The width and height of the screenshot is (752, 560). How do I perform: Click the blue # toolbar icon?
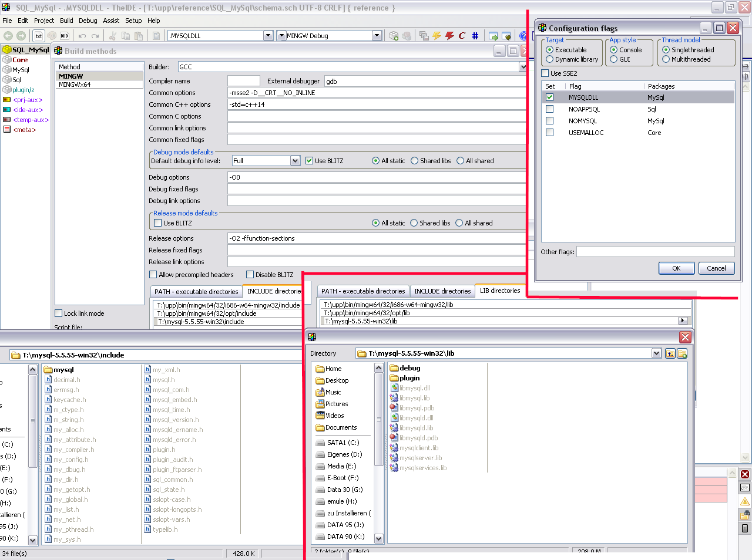(475, 36)
